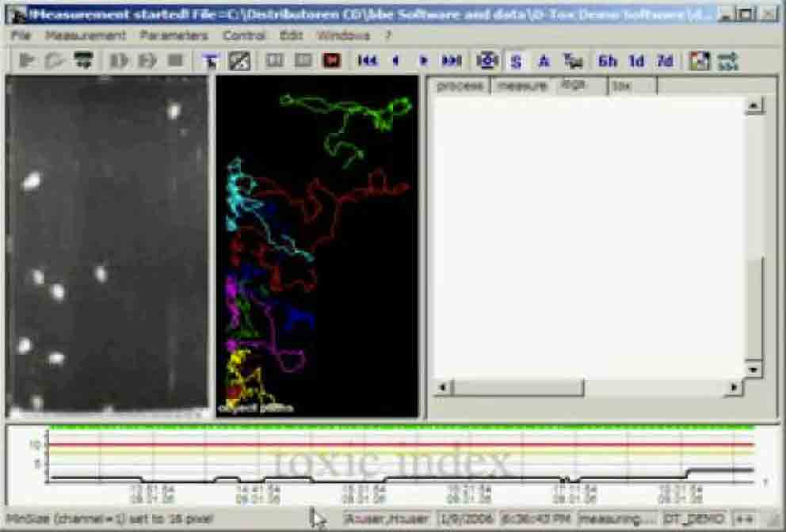Click the '6:36:43 PM' time in status bar

click(x=536, y=519)
